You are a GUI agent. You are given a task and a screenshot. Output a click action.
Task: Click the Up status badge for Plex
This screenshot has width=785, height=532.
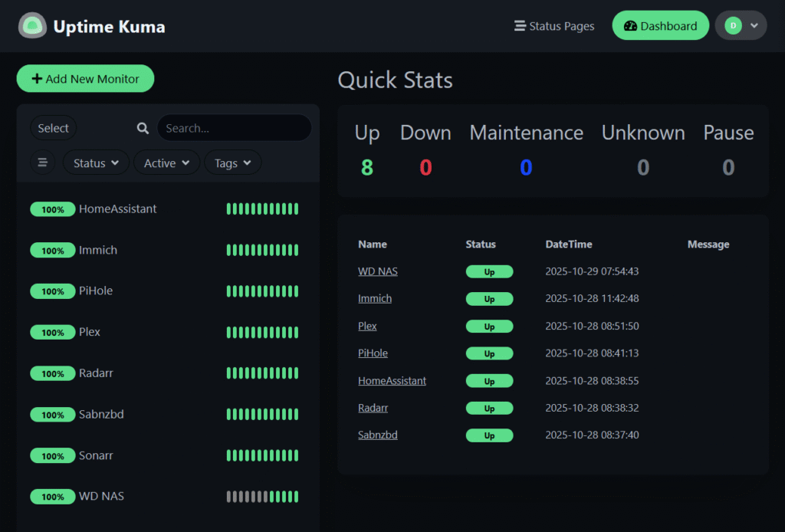point(489,327)
